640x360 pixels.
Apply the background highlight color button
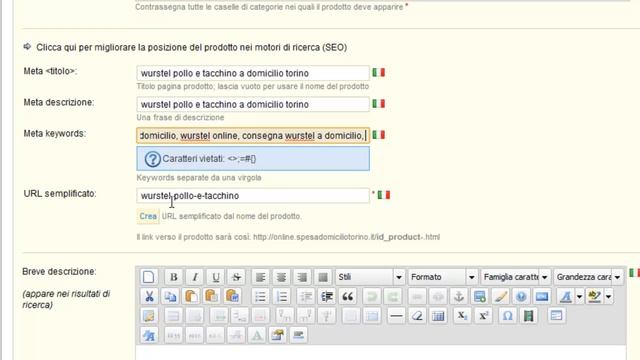click(x=595, y=296)
